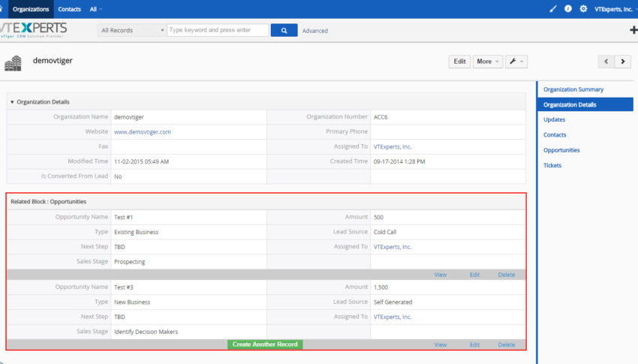The width and height of the screenshot is (638, 364).
Task: Click the blue search magnifier button
Action: pos(284,30)
